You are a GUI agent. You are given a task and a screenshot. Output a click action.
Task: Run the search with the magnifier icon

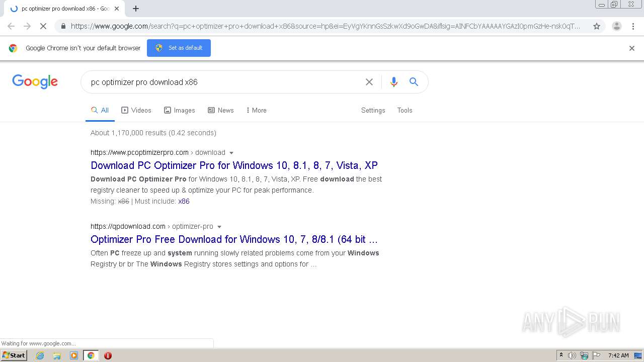click(414, 82)
